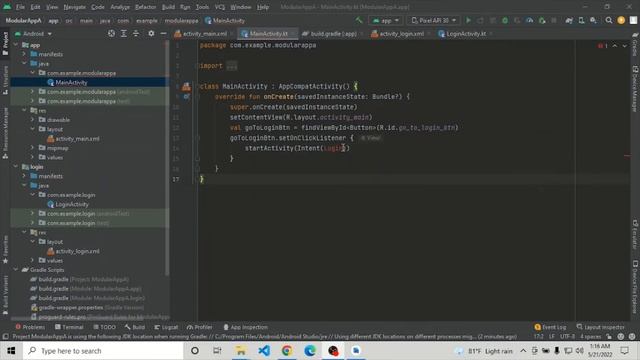This screenshot has width=640, height=360.
Task: Click the Project panel vertical scrollbar
Action: click(x=167, y=159)
